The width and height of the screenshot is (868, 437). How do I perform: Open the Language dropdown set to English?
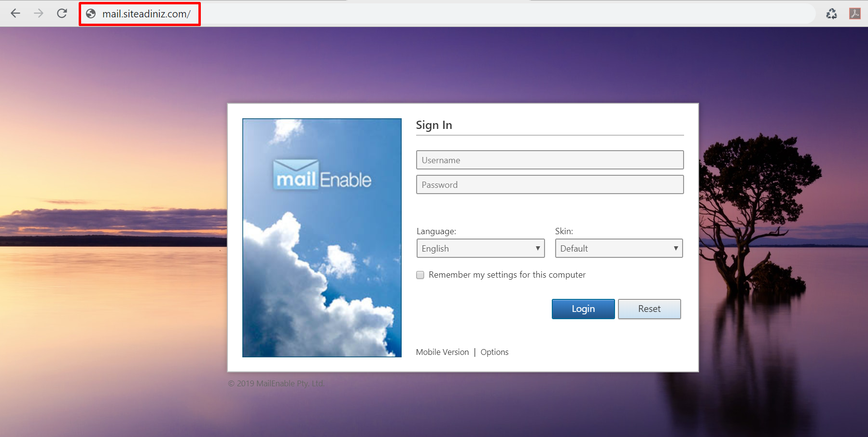480,248
